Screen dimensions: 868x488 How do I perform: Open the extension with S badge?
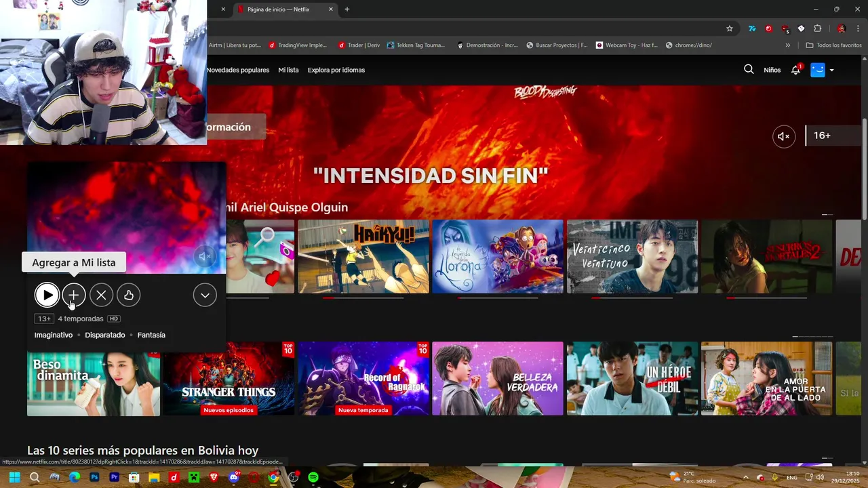[x=785, y=28]
